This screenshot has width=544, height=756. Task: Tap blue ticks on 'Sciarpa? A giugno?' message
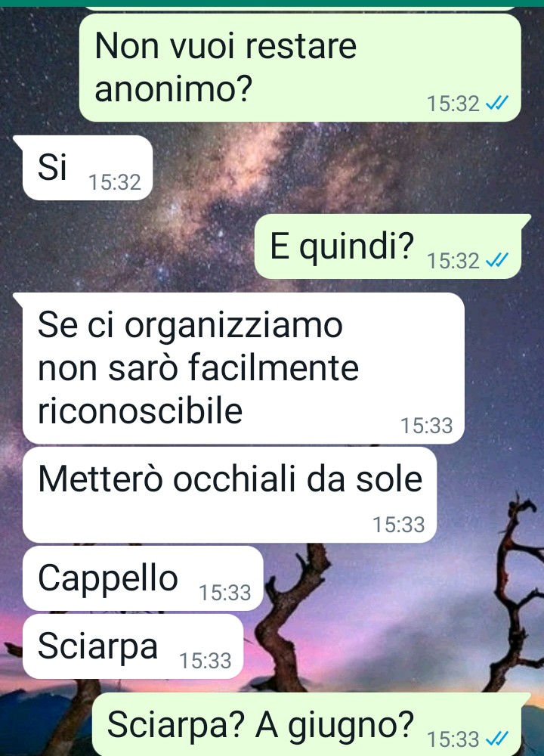coord(497,739)
